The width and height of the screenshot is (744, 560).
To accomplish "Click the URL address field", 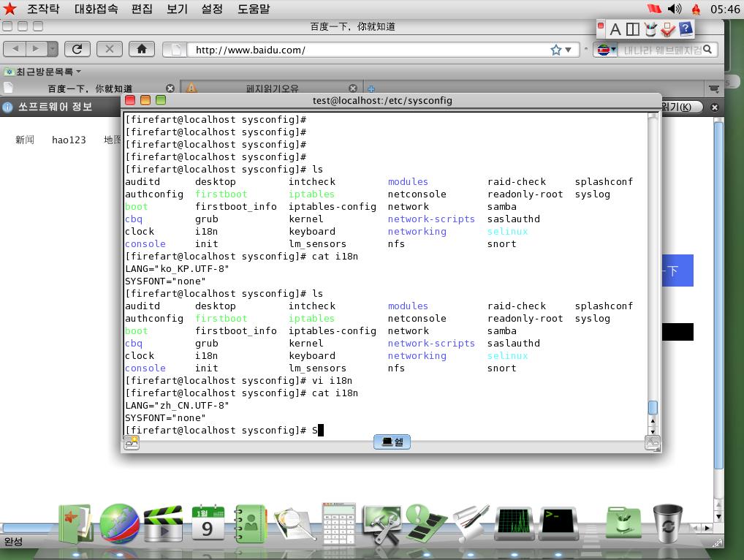I will 365,50.
